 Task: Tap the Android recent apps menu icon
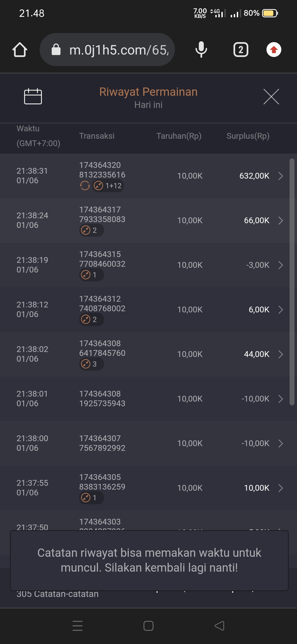click(78, 626)
